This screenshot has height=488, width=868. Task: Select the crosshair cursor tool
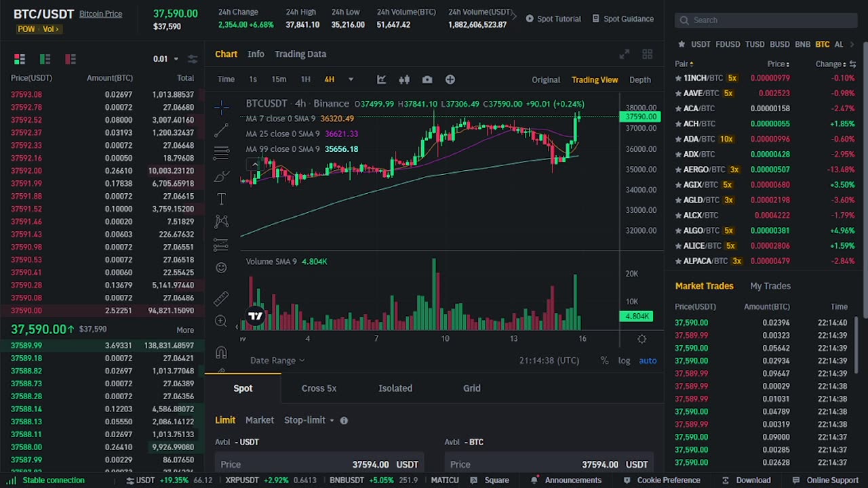pos(221,106)
